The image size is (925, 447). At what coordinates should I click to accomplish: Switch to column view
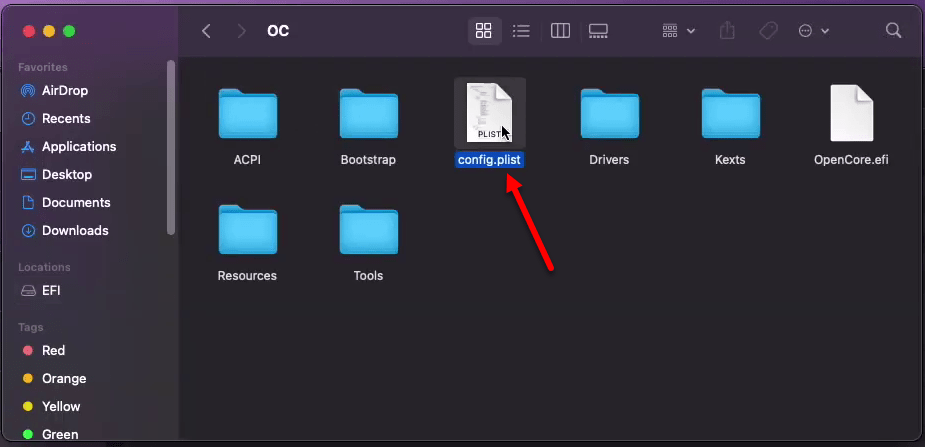click(560, 31)
